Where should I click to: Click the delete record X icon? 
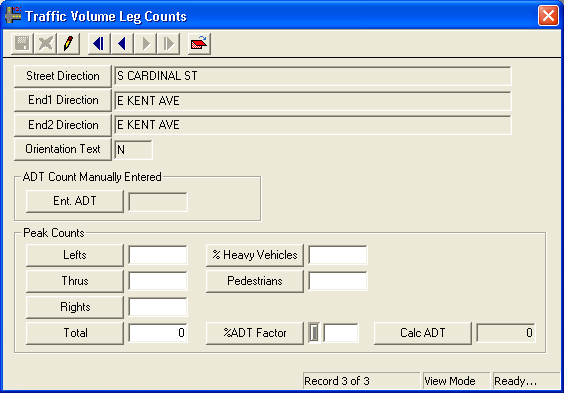tap(45, 44)
